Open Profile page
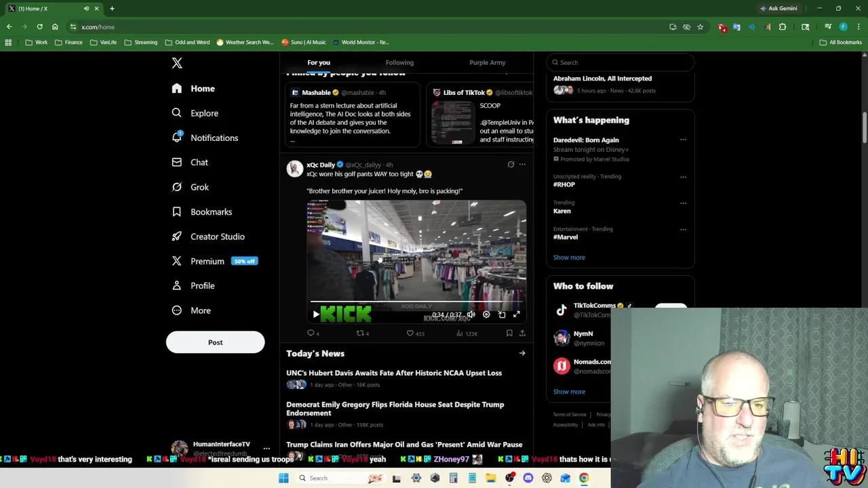868x488 pixels. [x=193, y=286]
